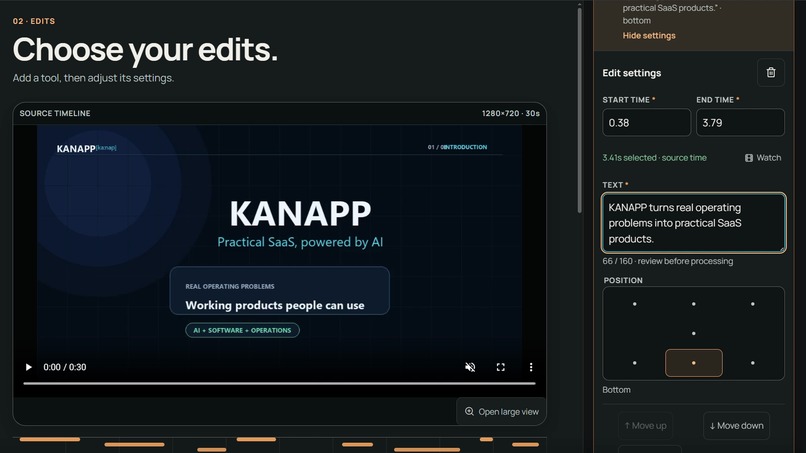Click the '66 / 160' character count text
This screenshot has height=453, width=806.
[x=617, y=261]
